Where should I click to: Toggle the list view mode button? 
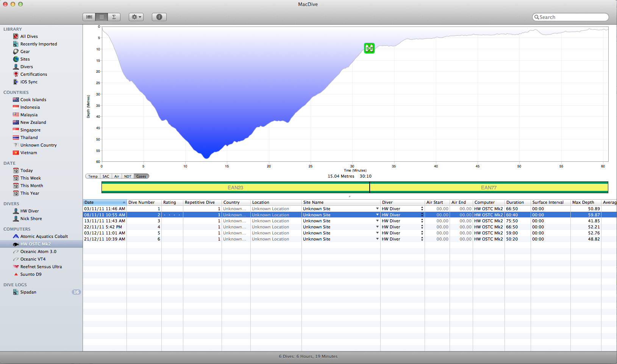pyautogui.click(x=102, y=17)
